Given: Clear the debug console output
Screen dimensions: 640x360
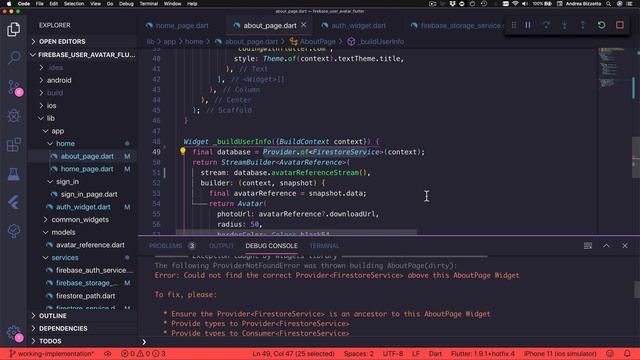Looking at the screenshot, I should tap(588, 246).
